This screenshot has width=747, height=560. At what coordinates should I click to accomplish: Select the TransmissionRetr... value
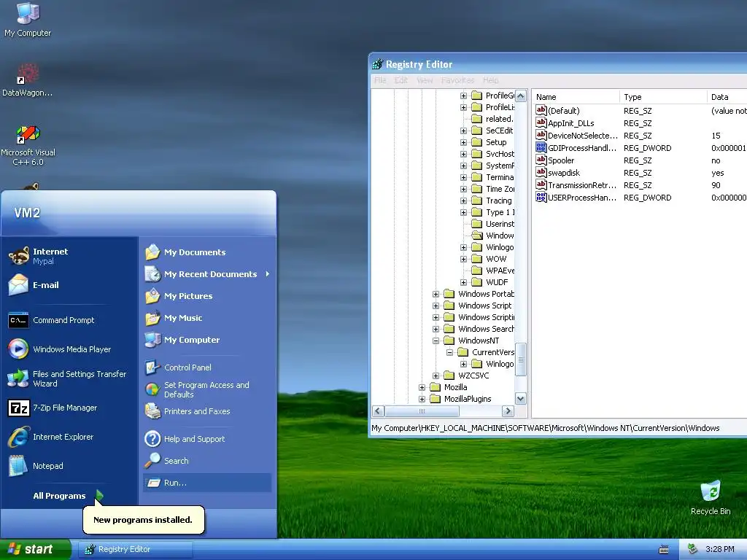(x=581, y=184)
